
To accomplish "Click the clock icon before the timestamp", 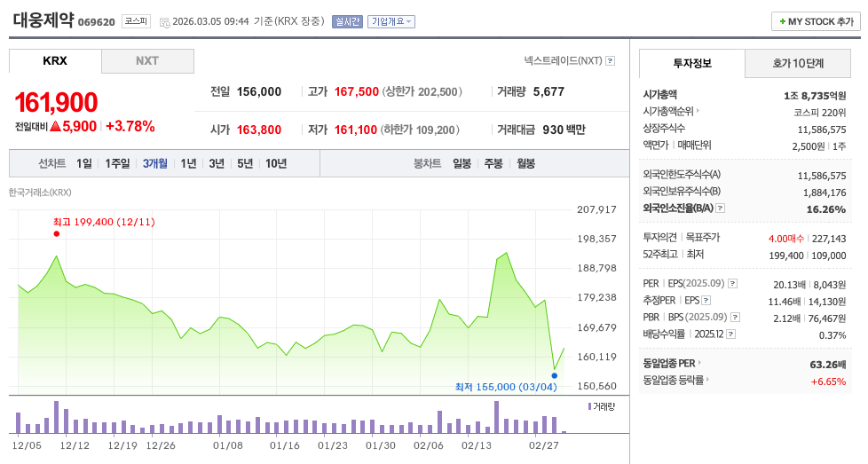I will tap(164, 23).
